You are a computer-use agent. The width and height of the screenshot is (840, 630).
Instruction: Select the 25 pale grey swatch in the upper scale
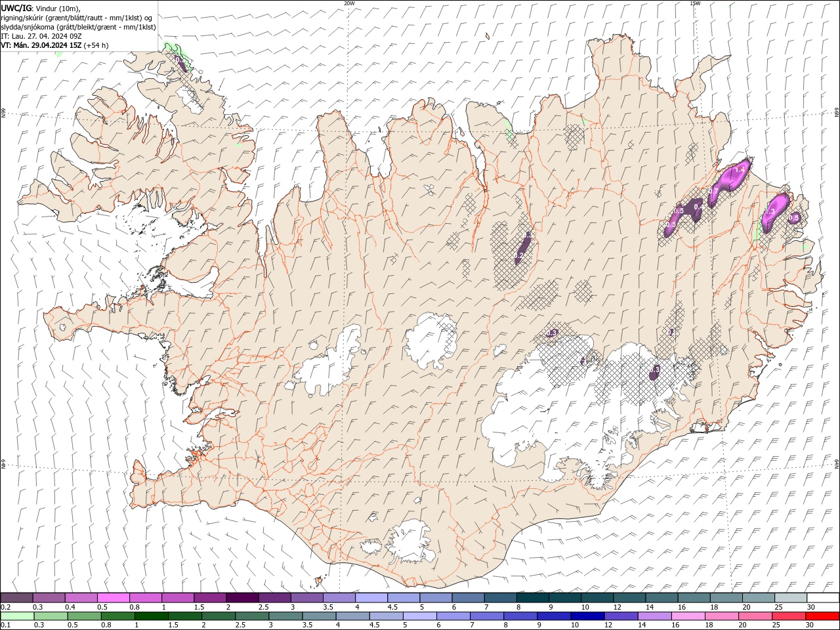[x=790, y=597]
